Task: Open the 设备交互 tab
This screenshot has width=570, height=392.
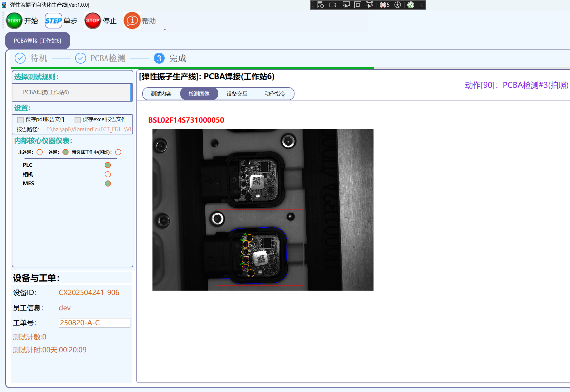Action: click(237, 94)
